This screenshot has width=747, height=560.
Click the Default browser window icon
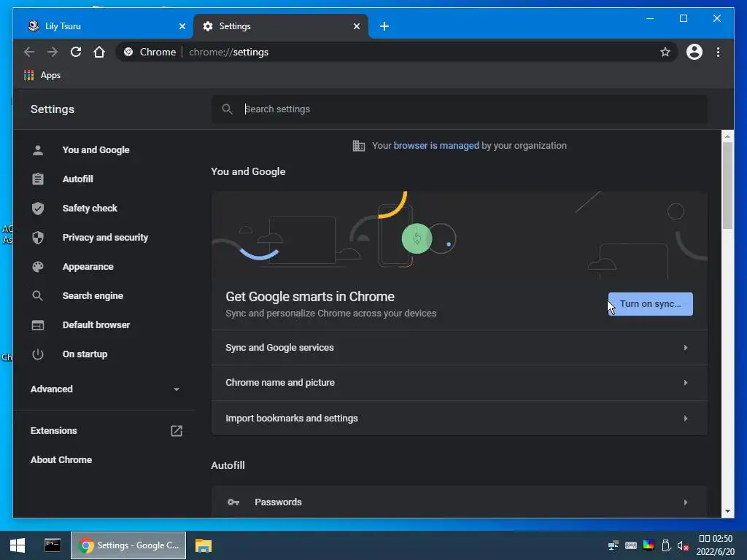[38, 325]
